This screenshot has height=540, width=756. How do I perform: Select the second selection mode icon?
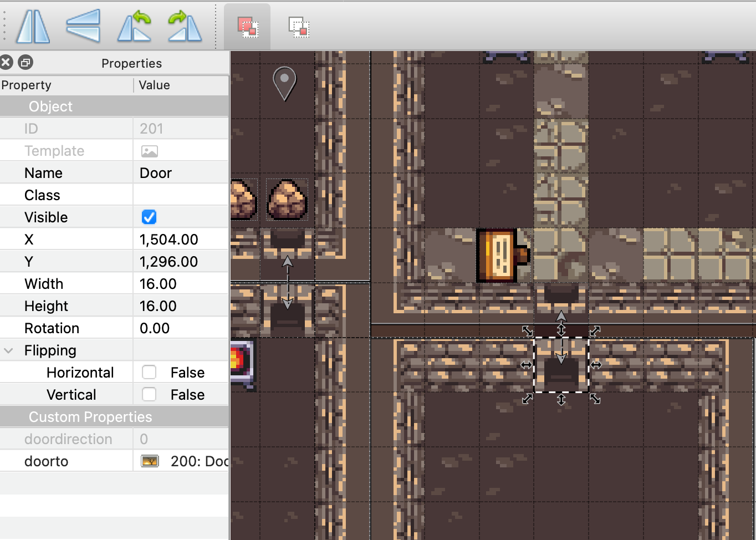pyautogui.click(x=299, y=27)
